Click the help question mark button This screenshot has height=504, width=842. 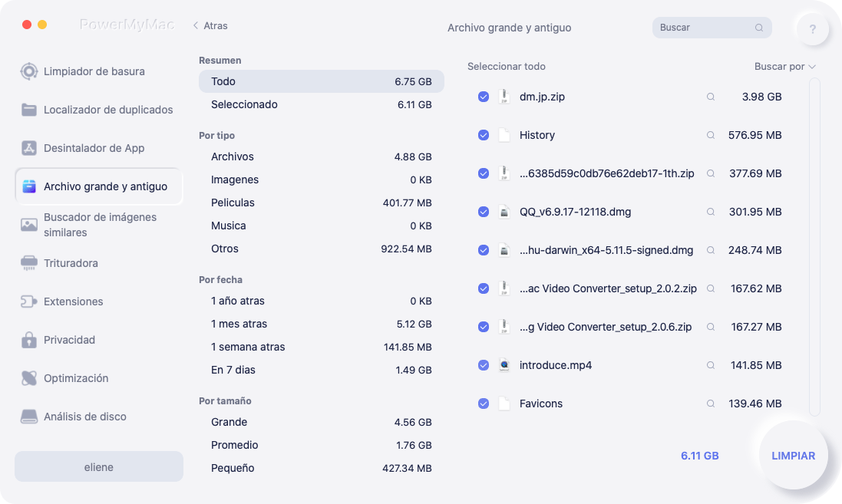(813, 29)
